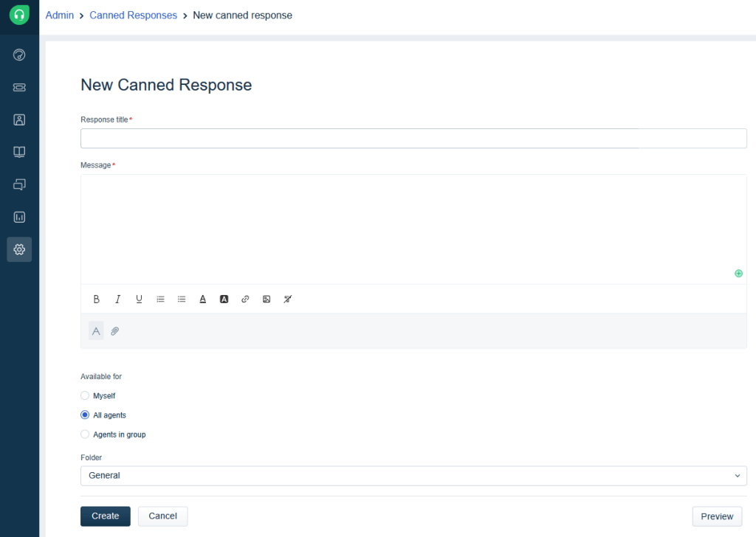
Task: Click the Create button to save response
Action: tap(105, 516)
